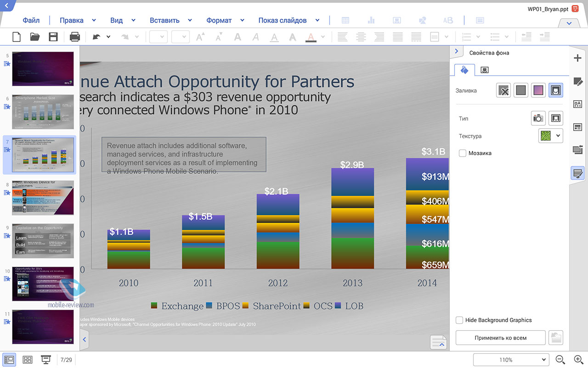Switch to the fill bucket tab
This screenshot has height=368, width=588.
[464, 70]
